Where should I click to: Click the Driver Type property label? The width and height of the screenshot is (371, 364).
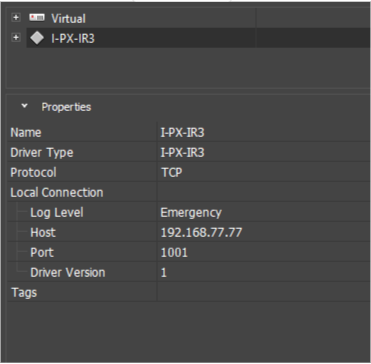(42, 153)
